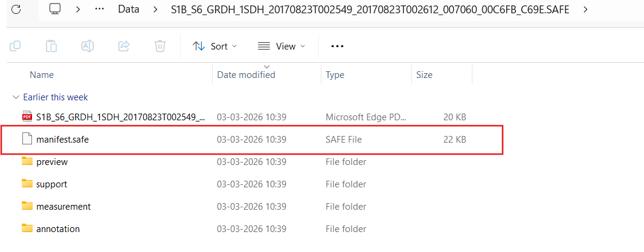Click the Share icon in the toolbar
Image resolution: width=644 pixels, height=252 pixels.
(x=124, y=46)
